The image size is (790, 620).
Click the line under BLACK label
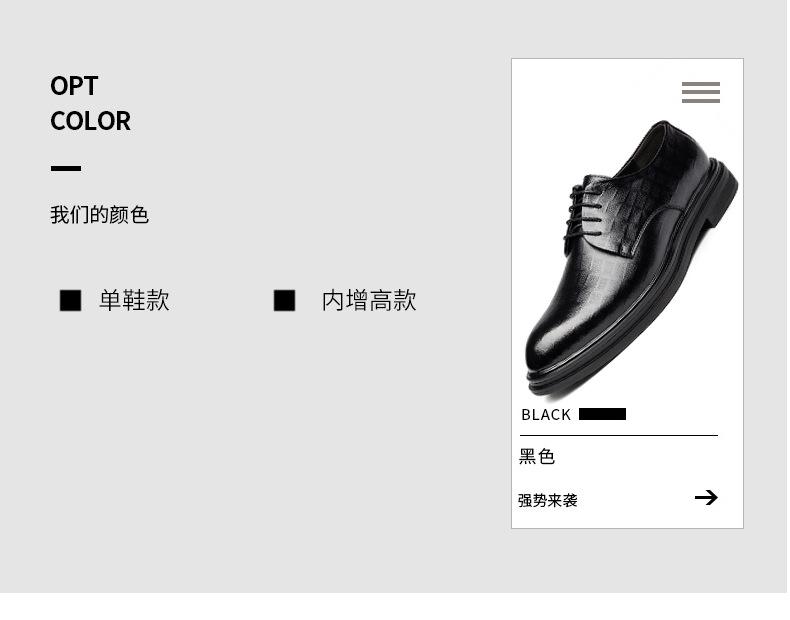coord(619,435)
